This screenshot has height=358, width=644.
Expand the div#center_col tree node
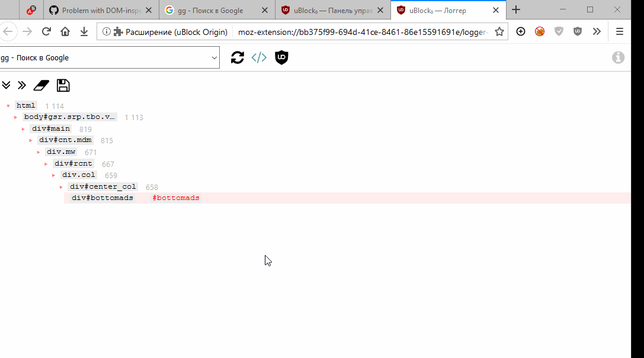(61, 187)
